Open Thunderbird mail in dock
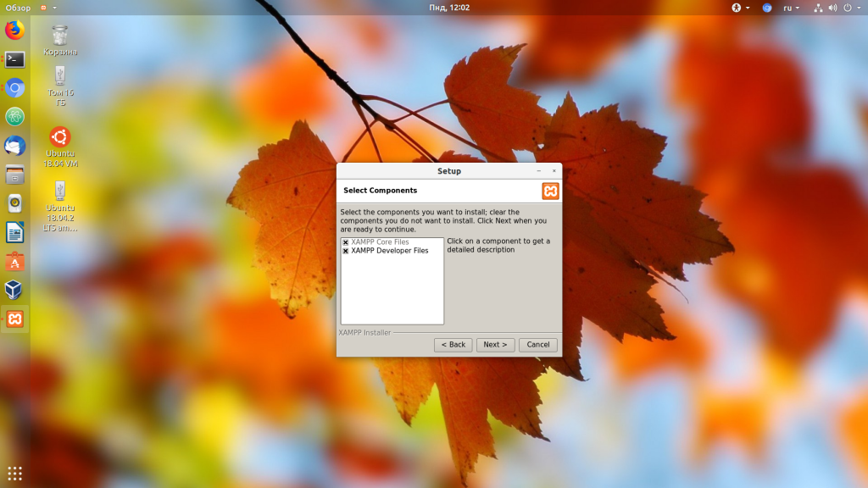868x488 pixels. pos(15,146)
